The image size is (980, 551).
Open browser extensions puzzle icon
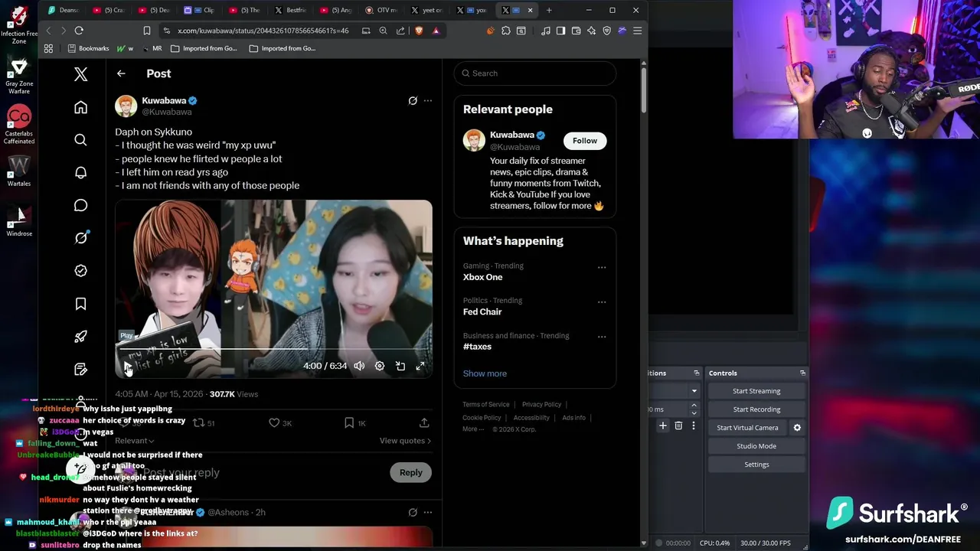click(x=506, y=31)
